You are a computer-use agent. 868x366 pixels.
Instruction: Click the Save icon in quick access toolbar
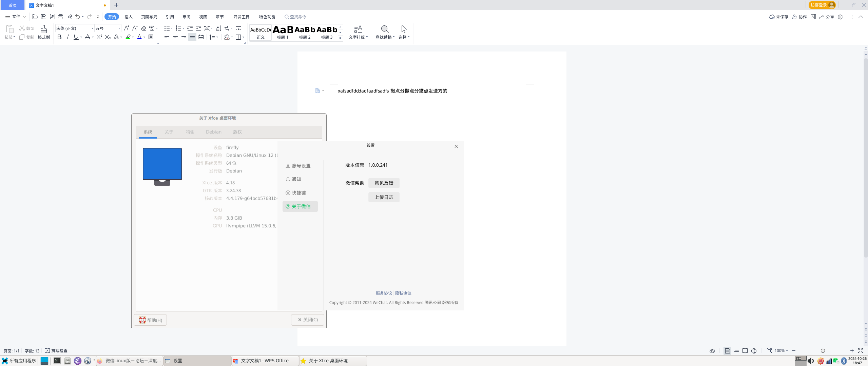(x=43, y=17)
